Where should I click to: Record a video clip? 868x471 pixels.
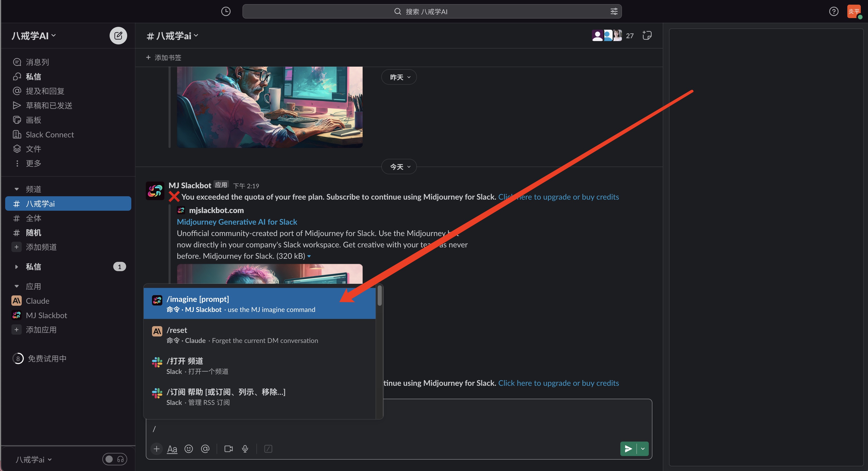point(229,449)
